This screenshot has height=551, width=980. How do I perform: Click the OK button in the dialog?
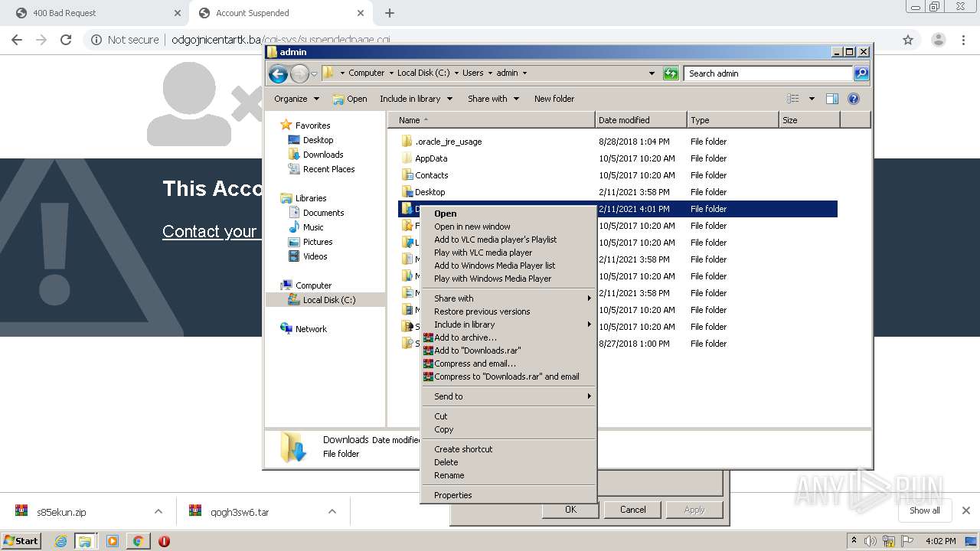tap(570, 510)
